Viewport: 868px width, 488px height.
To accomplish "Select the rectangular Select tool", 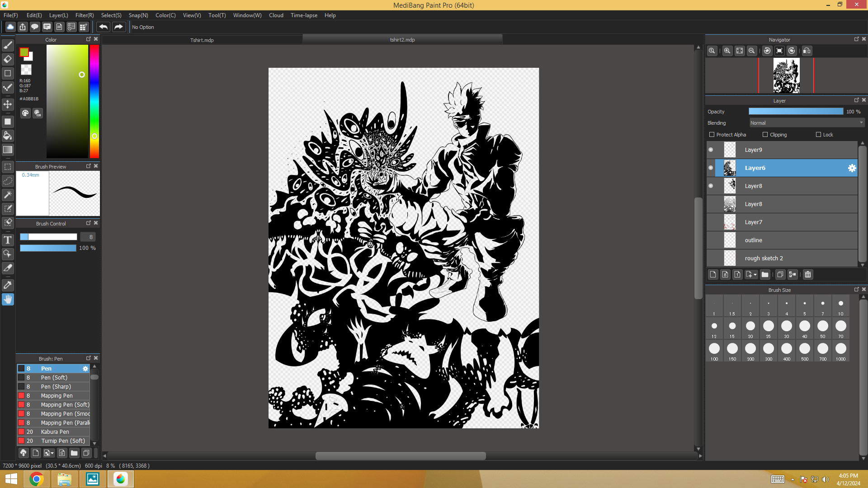I will 8,167.
